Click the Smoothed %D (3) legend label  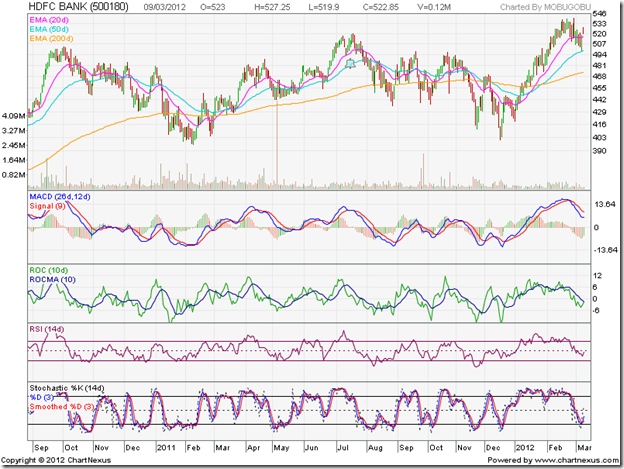(x=62, y=407)
